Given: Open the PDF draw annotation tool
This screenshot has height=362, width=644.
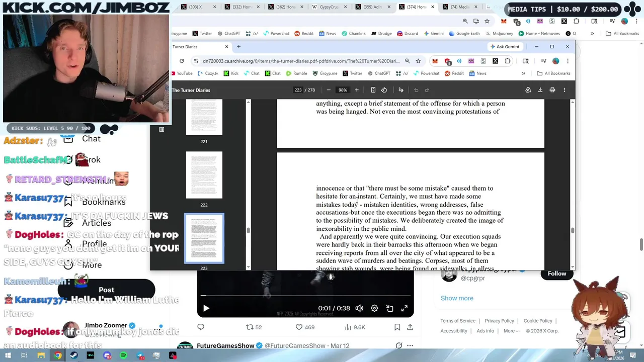Looking at the screenshot, I should pyautogui.click(x=401, y=90).
